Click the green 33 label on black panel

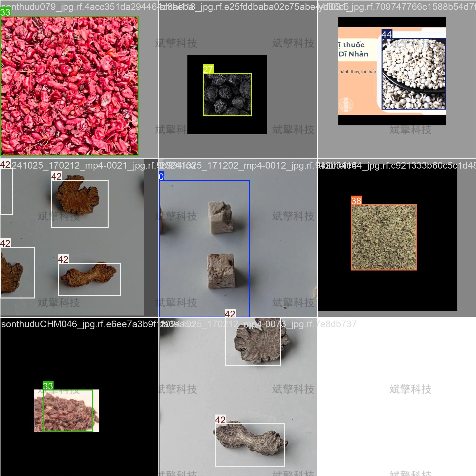[x=48, y=386]
